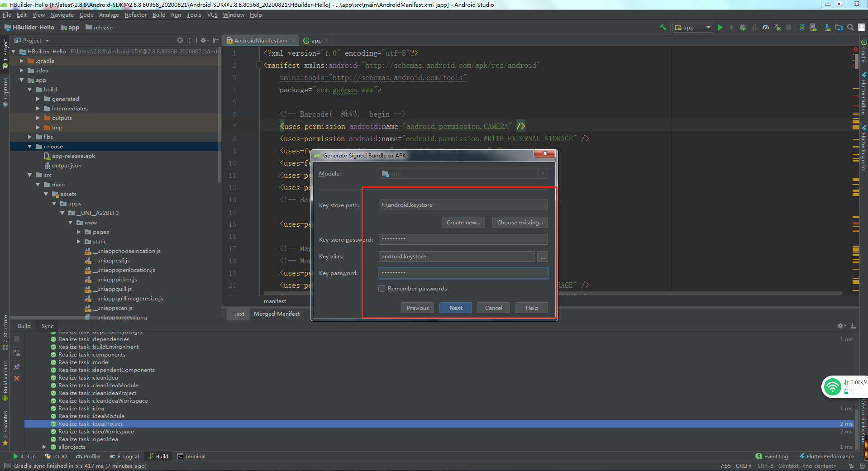Click Cancel in signing dialog

point(494,308)
